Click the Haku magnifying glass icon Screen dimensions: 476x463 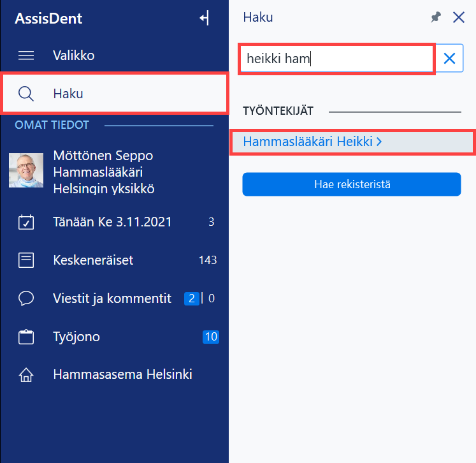[x=25, y=93]
